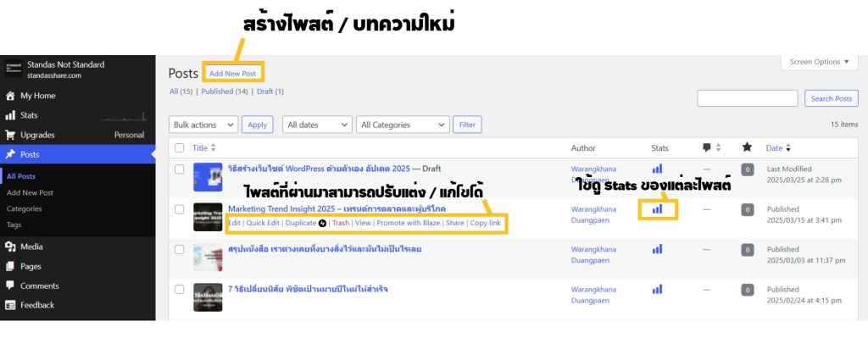Click the search posts input field

(x=747, y=98)
